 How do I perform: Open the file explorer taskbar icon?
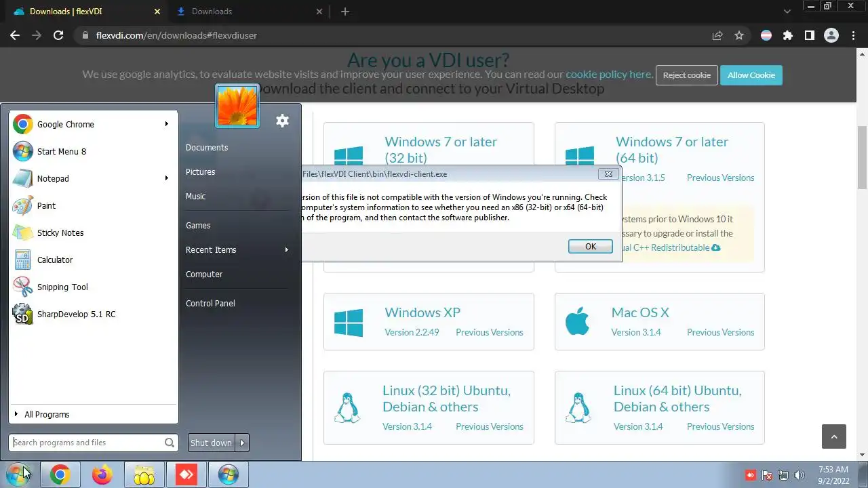point(144,475)
